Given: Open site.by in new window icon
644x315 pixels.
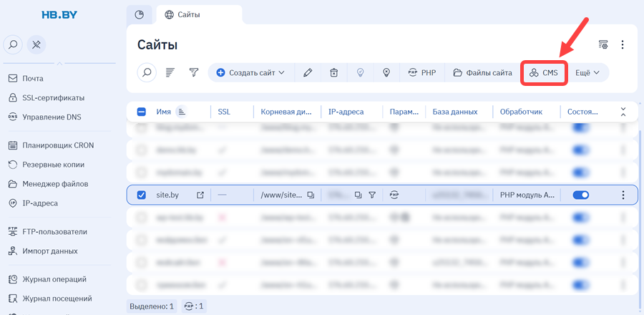Looking at the screenshot, I should pyautogui.click(x=200, y=195).
